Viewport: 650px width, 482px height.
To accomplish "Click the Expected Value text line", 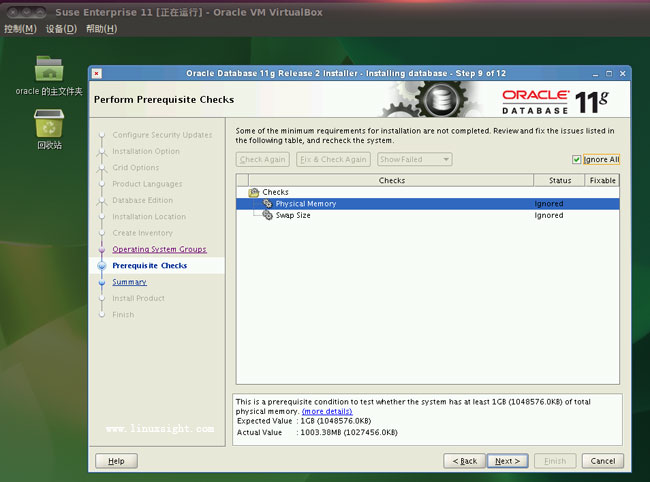I will click(x=304, y=421).
